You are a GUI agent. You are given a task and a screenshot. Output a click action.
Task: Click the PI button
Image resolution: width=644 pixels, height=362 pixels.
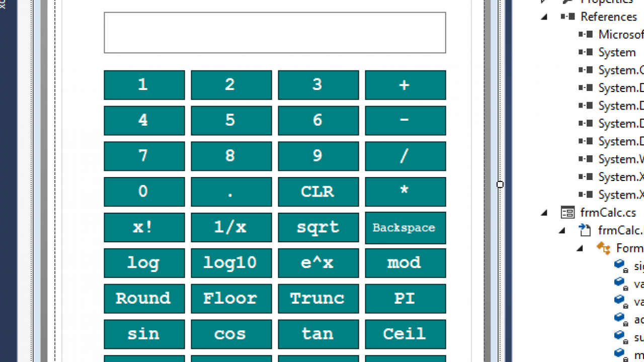pos(406,299)
